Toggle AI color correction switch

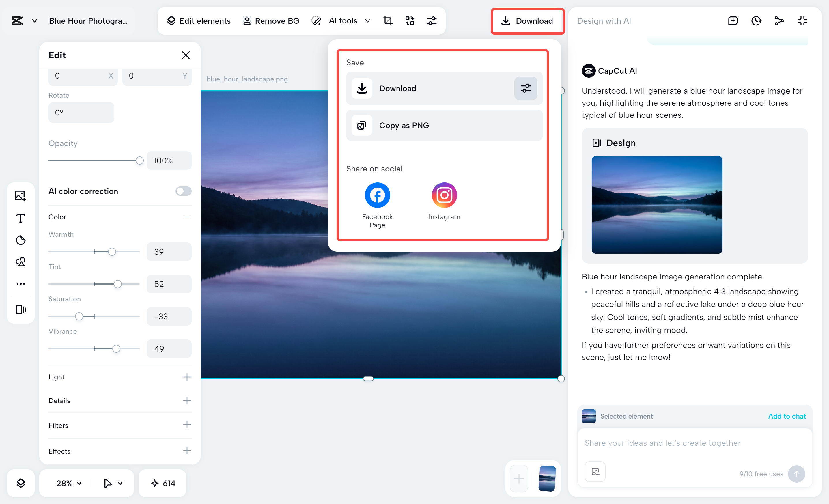coord(183,191)
